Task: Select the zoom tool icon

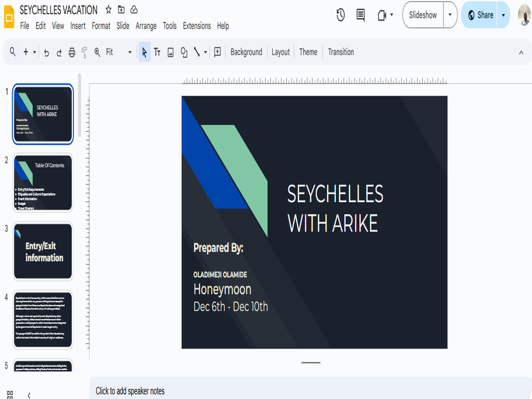Action: click(x=97, y=52)
